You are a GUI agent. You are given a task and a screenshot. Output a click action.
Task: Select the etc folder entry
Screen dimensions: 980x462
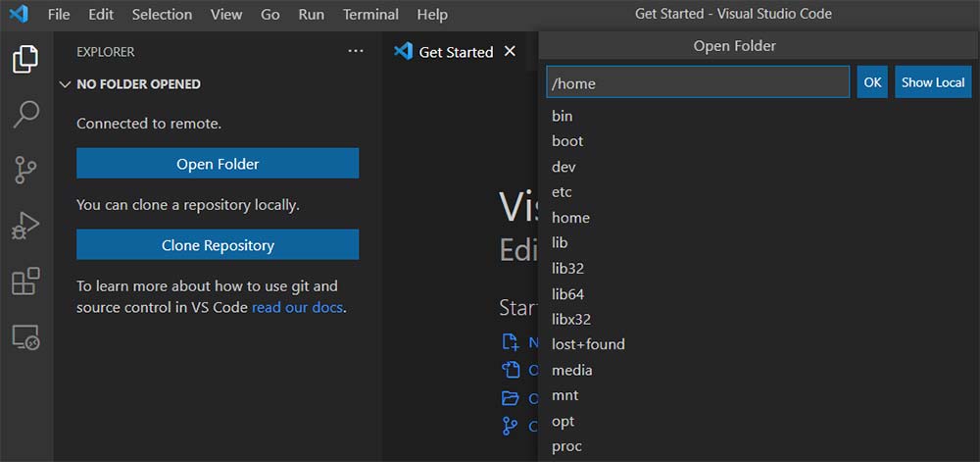(x=759, y=192)
